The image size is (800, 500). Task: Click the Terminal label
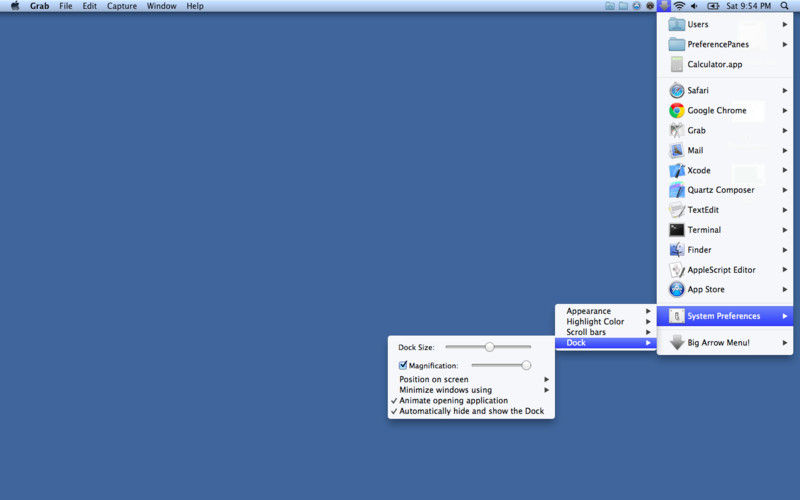(x=704, y=230)
